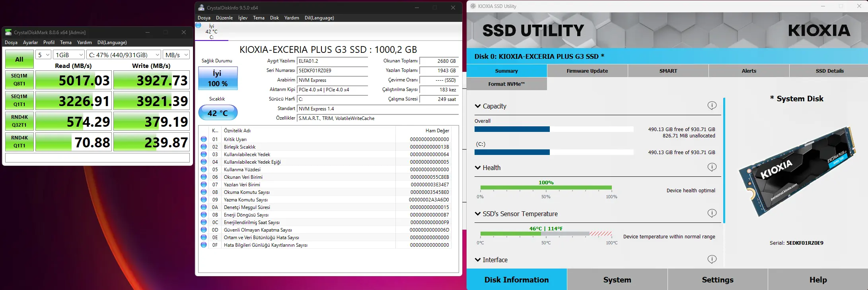The width and height of the screenshot is (868, 290).
Task: Open Profil menu in CrystalDiskMark
Action: tap(49, 43)
